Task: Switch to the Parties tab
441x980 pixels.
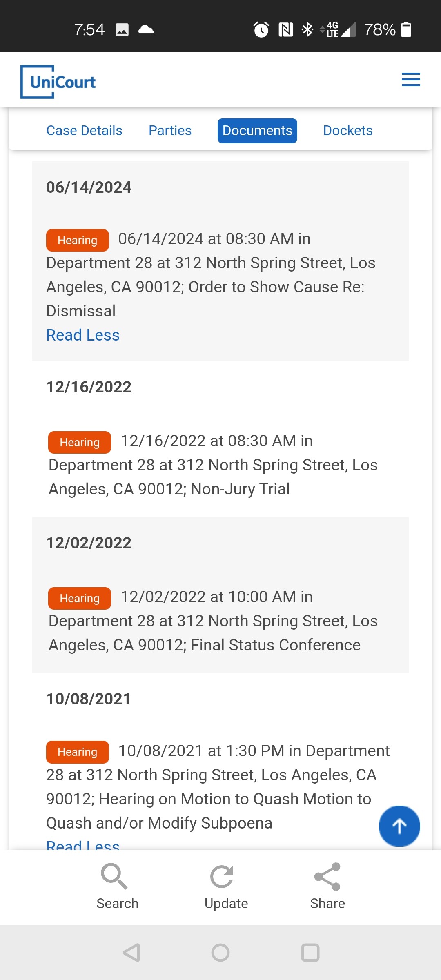Action: point(170,131)
